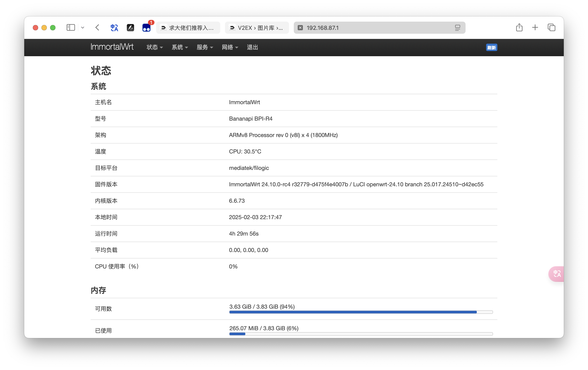Open the extension with red badge
Image resolution: width=588 pixels, height=370 pixels.
[x=146, y=28]
